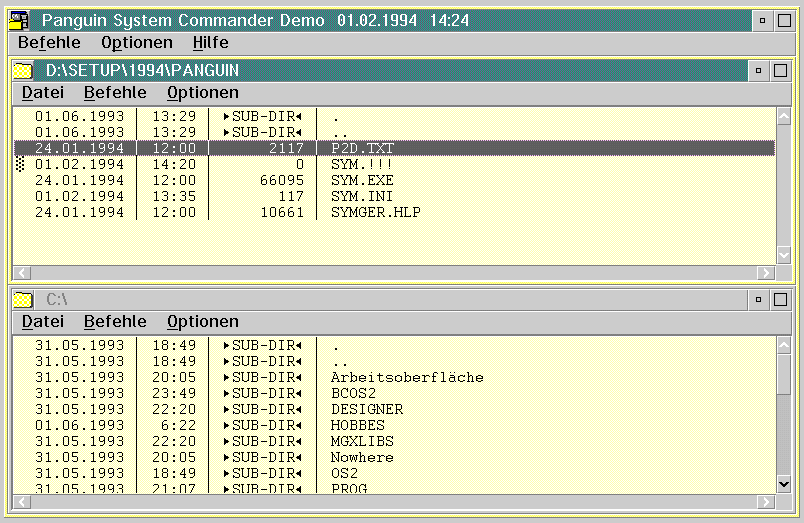Click the scroll right arrow in the C:\ panel
Viewport: 804px width, 523px height.
(766, 501)
